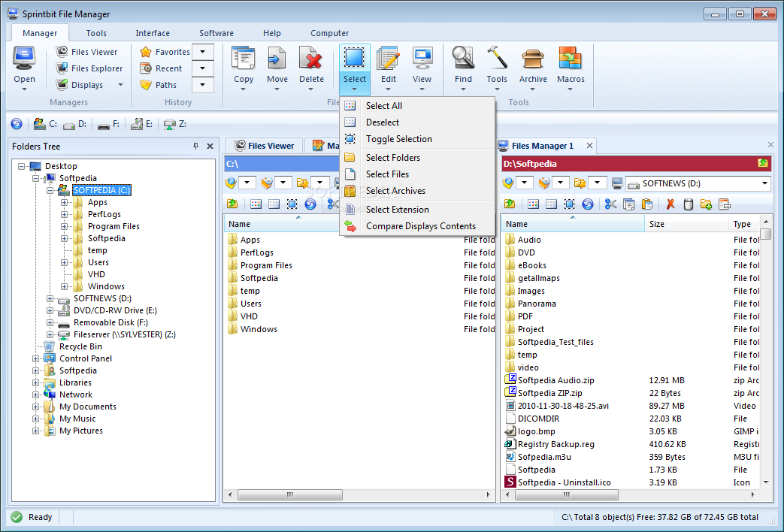Select Control Panel in Folders Tree

pyautogui.click(x=86, y=358)
